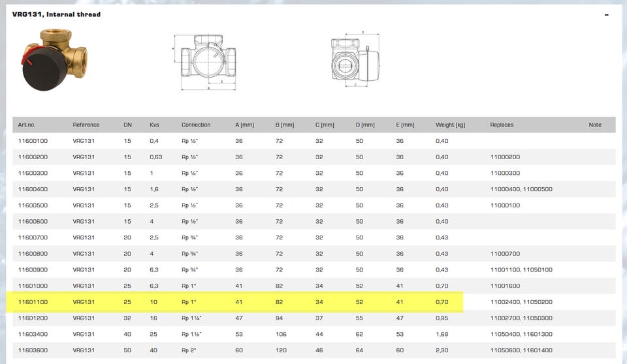Select article number 11601000
This screenshot has height=364, width=627.
33,286
